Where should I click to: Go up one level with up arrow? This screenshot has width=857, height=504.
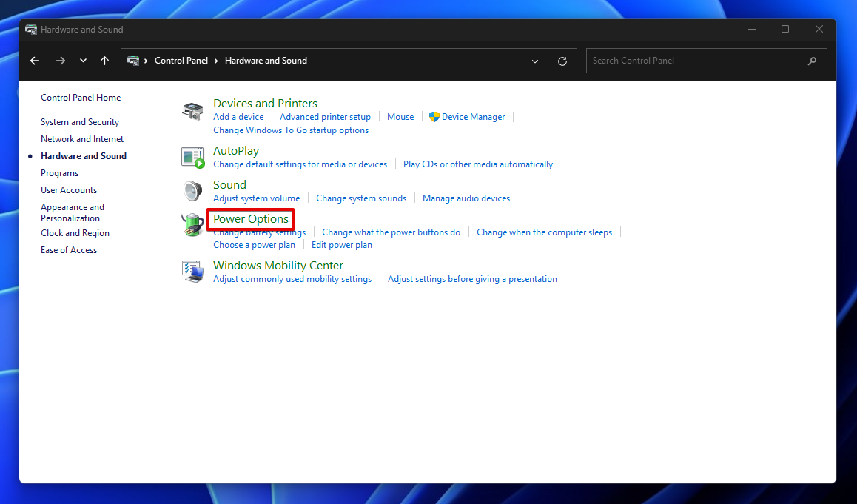(x=104, y=61)
